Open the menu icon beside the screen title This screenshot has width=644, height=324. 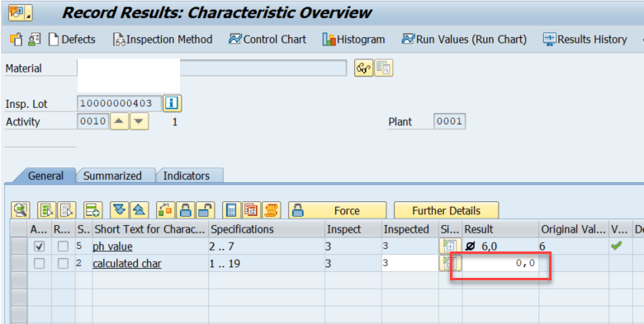(x=21, y=13)
